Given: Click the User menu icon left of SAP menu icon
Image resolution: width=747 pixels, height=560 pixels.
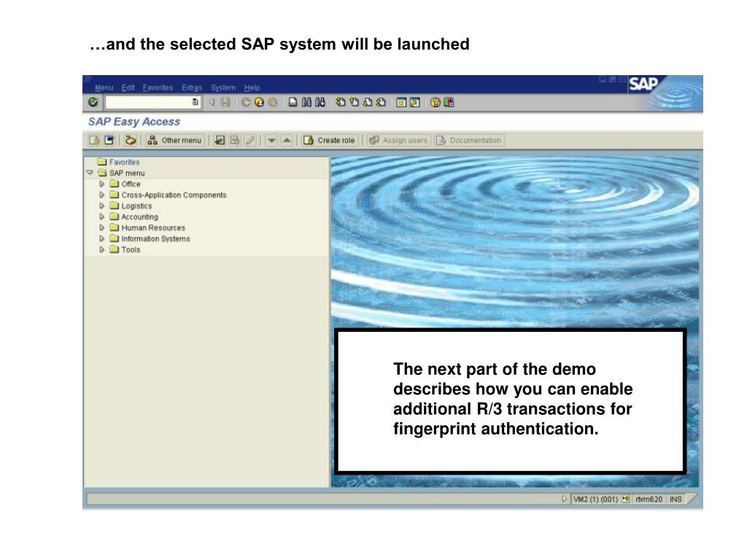Looking at the screenshot, I should click(x=94, y=140).
